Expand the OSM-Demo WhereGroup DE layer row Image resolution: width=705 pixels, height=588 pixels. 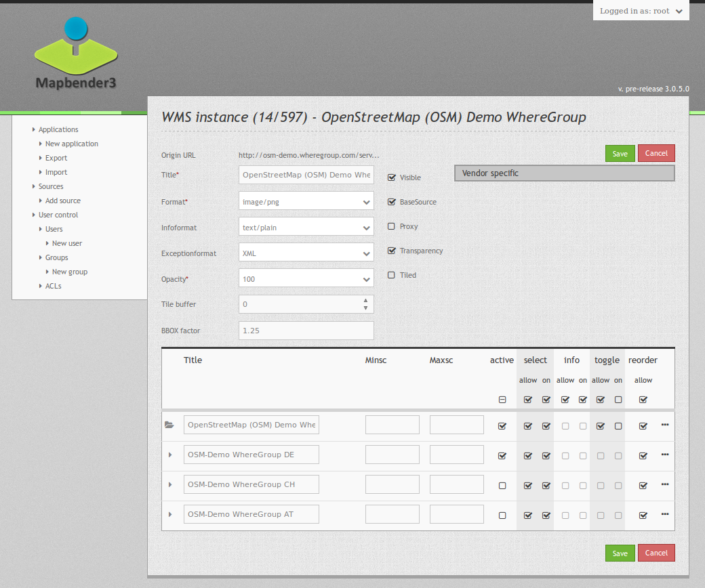tap(170, 455)
